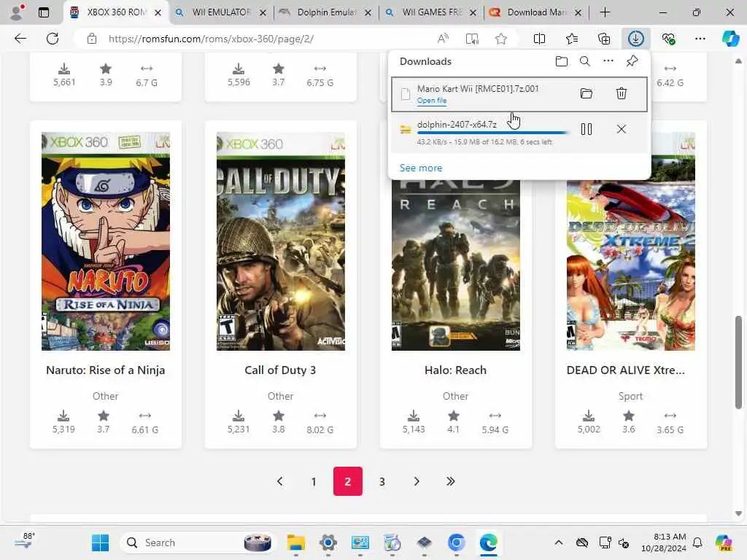Switch to XBOX 360 ROM tab

[x=115, y=12]
